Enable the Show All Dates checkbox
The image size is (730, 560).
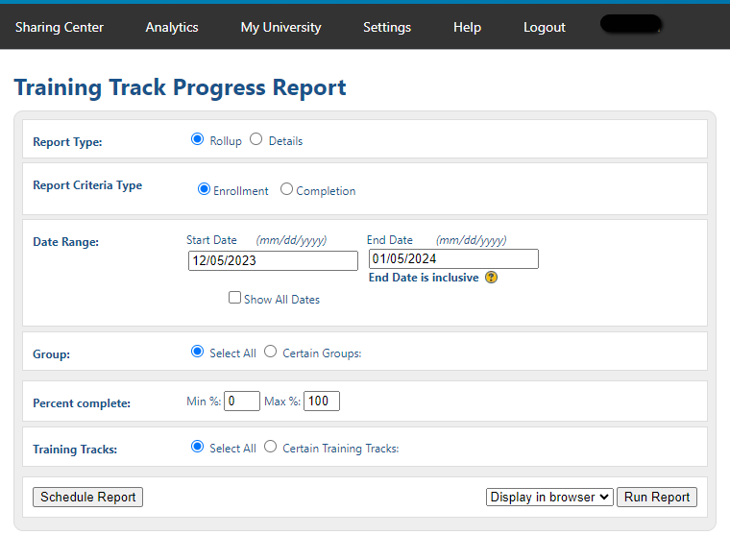pos(234,298)
